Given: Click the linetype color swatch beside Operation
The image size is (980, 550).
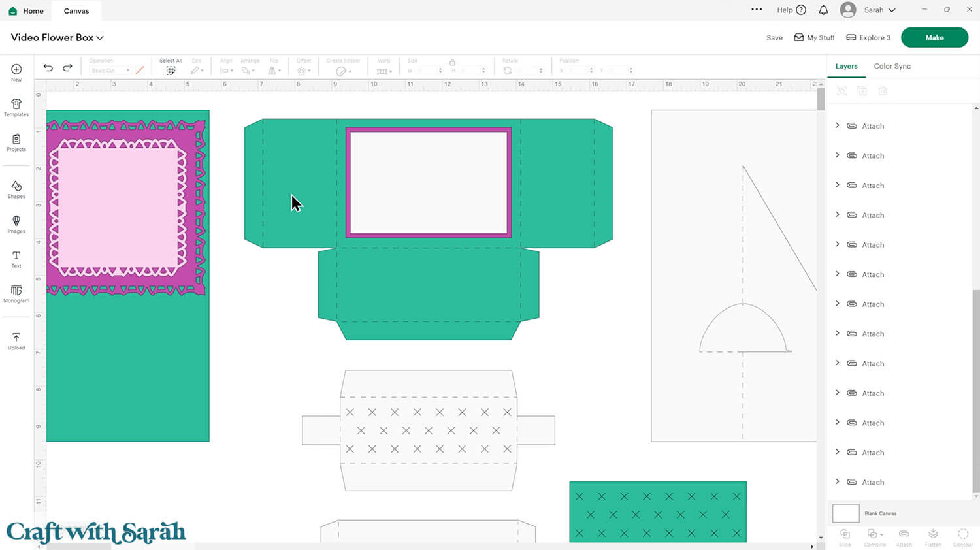Looking at the screenshot, I should pyautogui.click(x=140, y=70).
